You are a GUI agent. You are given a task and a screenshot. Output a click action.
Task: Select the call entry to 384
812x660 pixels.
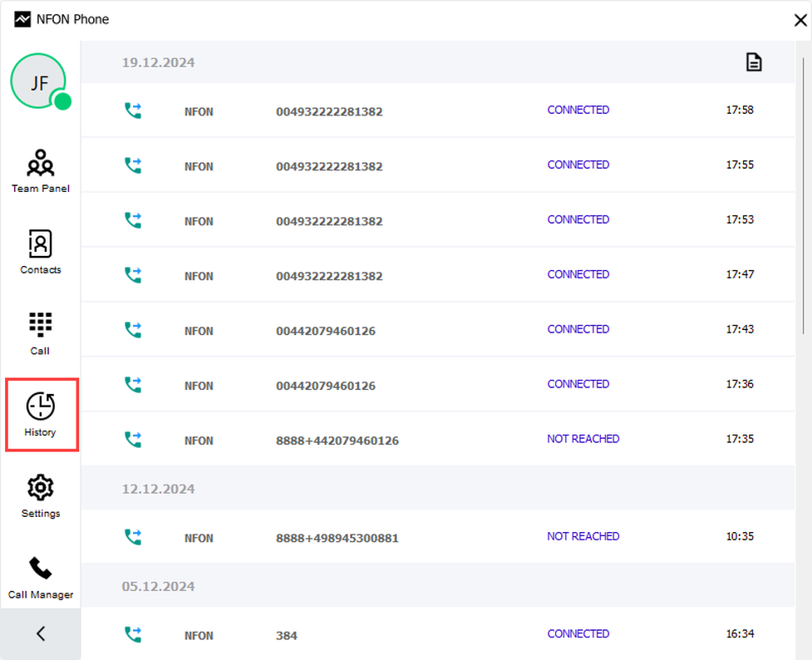(x=287, y=636)
